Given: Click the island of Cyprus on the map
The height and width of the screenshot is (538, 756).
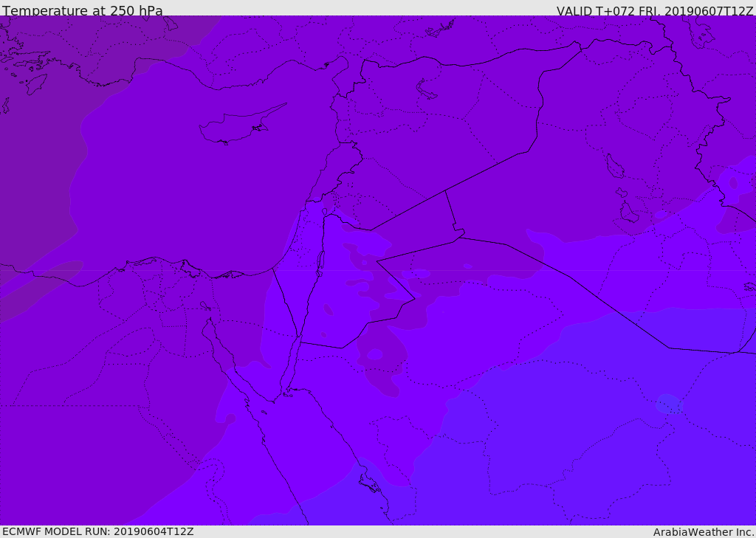Looking at the screenshot, I should (241, 125).
